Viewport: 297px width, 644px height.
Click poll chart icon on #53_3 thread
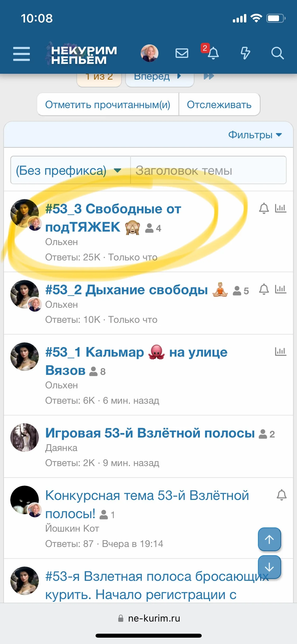point(280,208)
